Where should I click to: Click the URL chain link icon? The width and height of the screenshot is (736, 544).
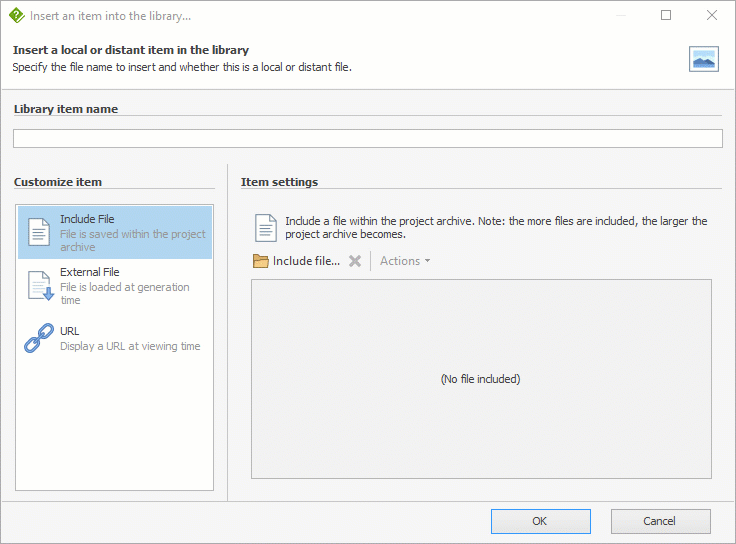pyautogui.click(x=38, y=338)
